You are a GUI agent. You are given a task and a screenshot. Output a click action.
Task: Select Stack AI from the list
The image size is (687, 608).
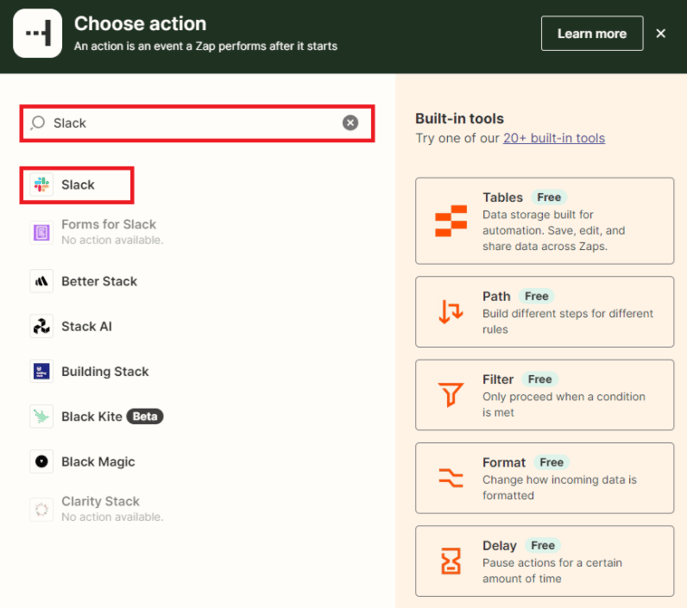[71, 326]
